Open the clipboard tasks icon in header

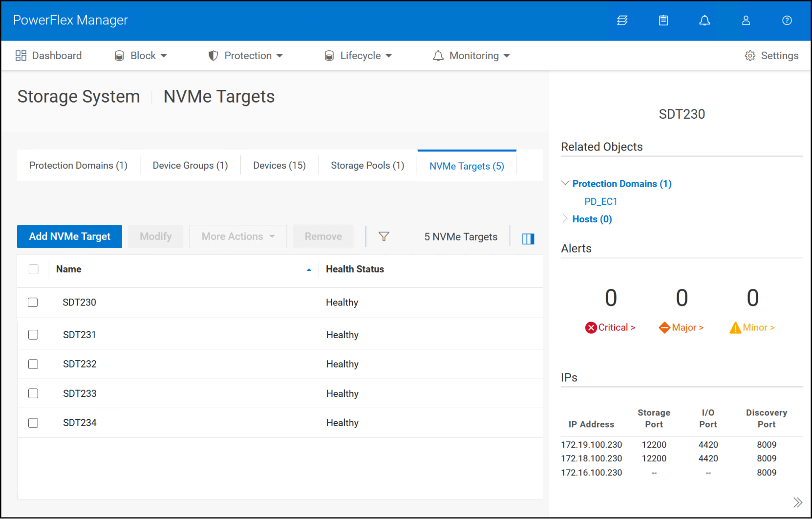pyautogui.click(x=663, y=21)
